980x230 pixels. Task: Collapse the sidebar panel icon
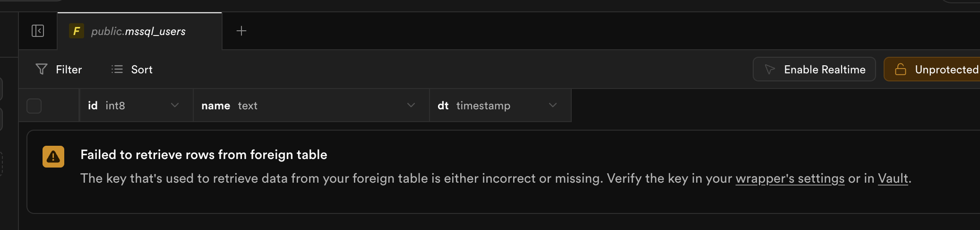[x=38, y=31]
